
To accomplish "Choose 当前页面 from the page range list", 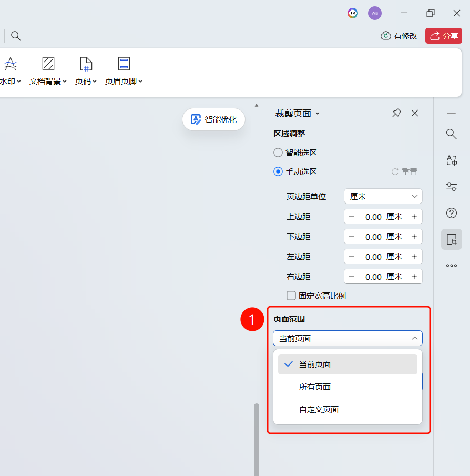I will [348, 364].
